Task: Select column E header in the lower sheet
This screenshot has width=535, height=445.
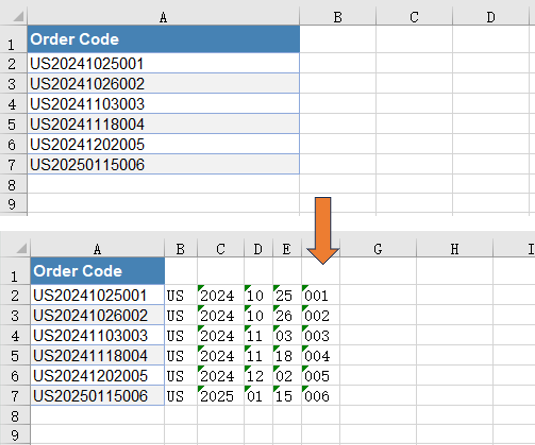Action: point(287,249)
